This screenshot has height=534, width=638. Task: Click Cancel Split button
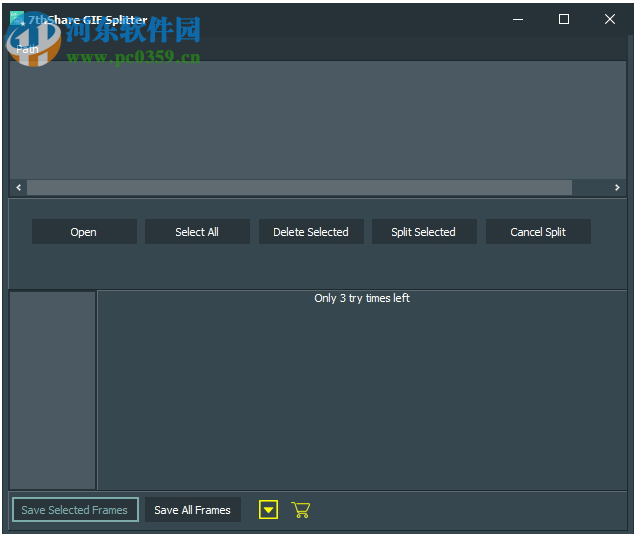538,232
